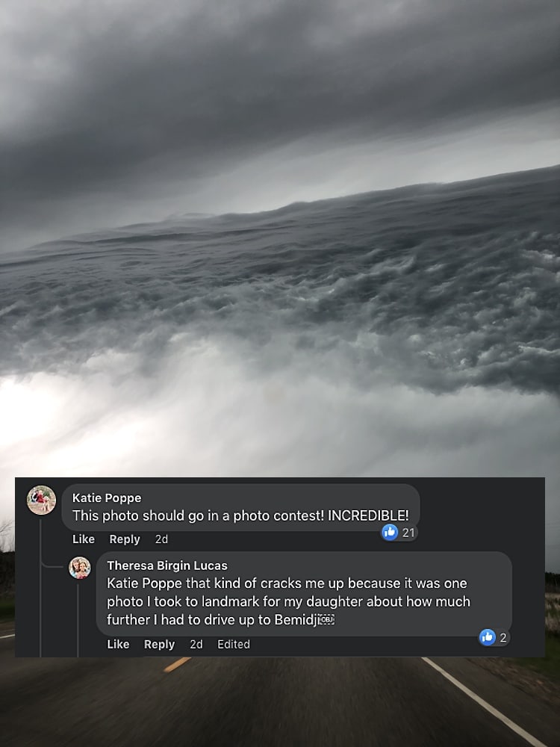Open the 2d timestamp on Katie's comment
This screenshot has width=560, height=747.
point(161,539)
